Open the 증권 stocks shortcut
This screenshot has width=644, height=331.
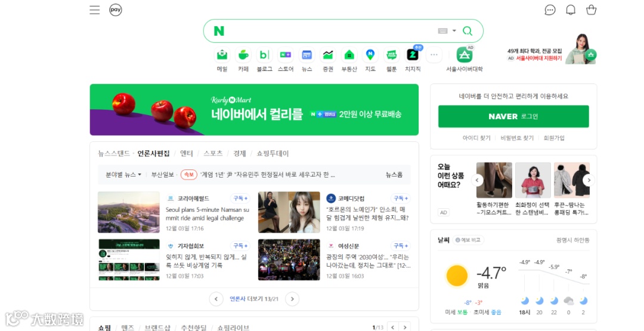[328, 60]
